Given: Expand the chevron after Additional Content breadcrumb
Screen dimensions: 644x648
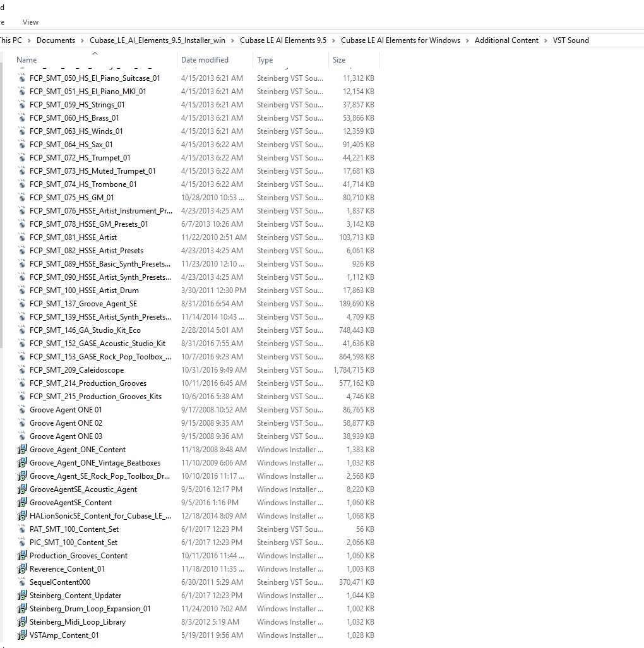Looking at the screenshot, I should [x=546, y=40].
